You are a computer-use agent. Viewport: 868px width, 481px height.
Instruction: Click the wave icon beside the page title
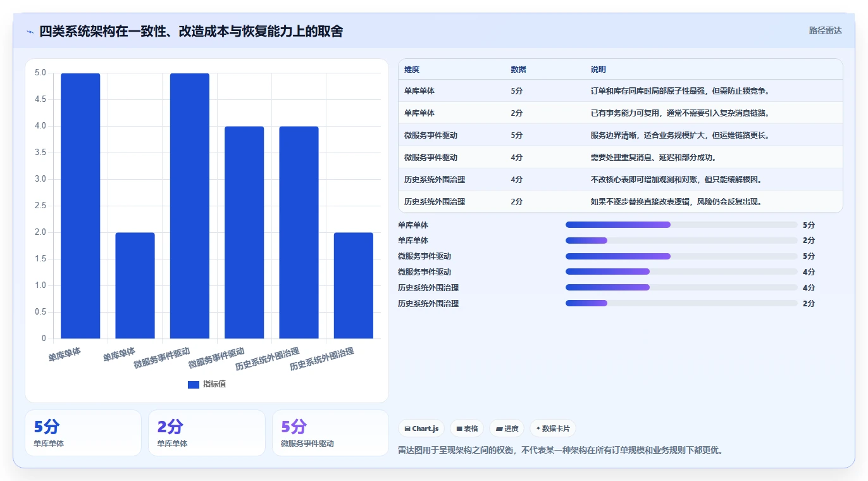coord(30,32)
